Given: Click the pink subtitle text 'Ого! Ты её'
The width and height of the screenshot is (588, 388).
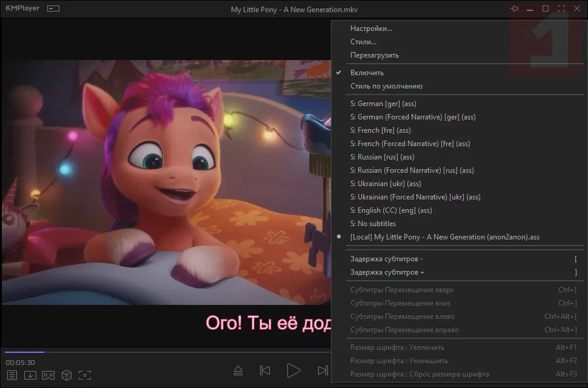Looking at the screenshot, I should (251, 323).
